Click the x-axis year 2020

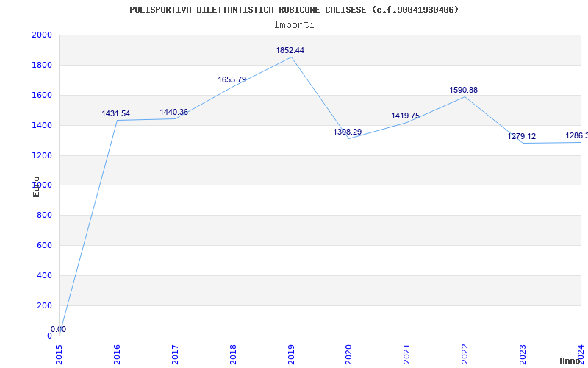[348, 354]
